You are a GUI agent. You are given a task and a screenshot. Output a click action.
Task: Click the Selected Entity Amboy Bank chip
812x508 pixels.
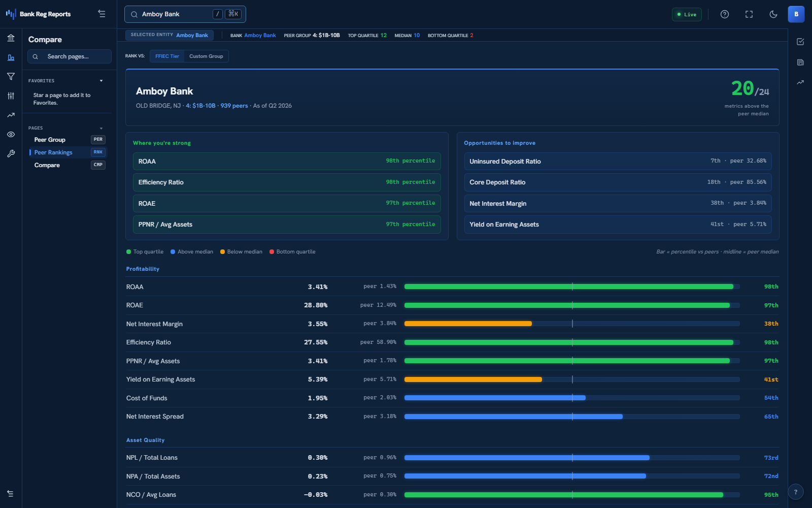click(170, 35)
